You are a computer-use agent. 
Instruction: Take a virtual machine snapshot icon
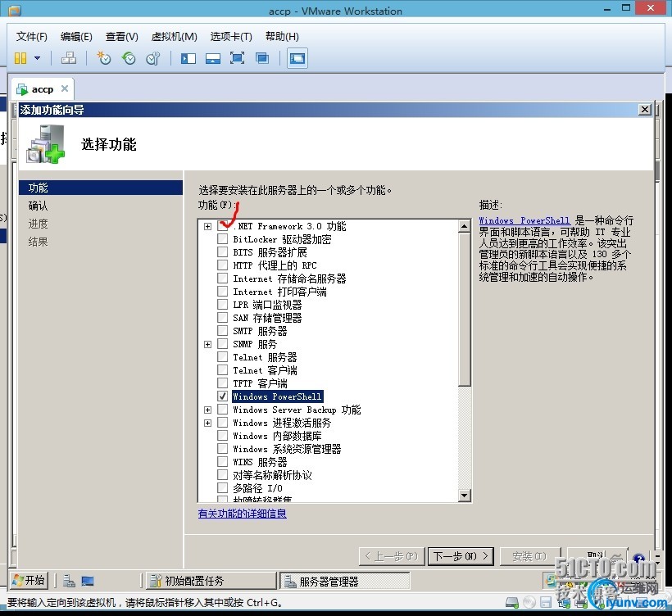[x=103, y=58]
